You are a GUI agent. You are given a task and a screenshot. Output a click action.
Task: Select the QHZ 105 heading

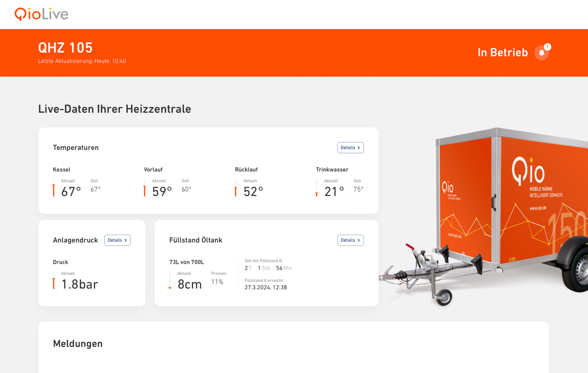65,48
